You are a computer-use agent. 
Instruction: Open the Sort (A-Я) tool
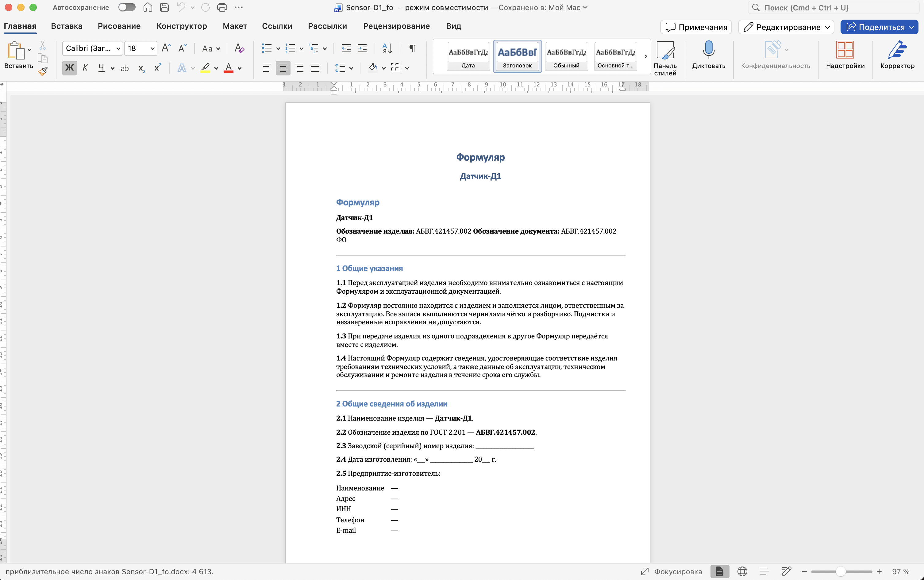click(x=387, y=48)
